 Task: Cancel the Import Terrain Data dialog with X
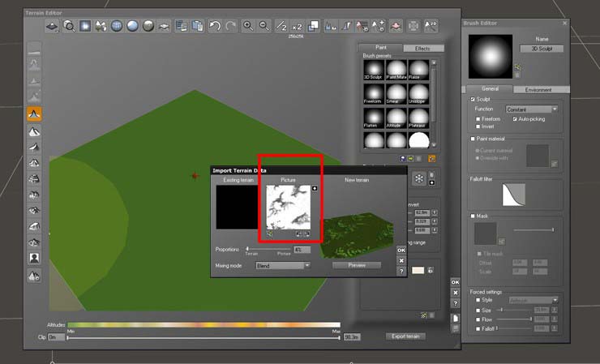click(x=401, y=261)
